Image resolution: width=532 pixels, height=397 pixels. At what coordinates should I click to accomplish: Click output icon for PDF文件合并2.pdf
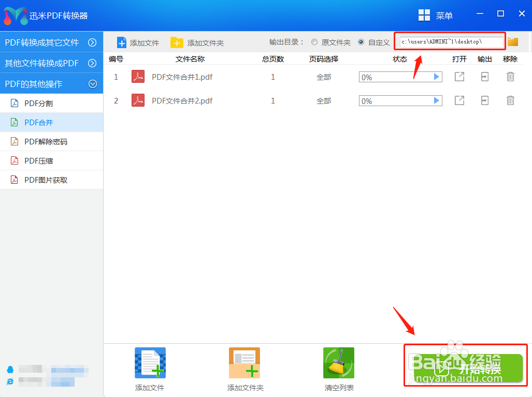pos(485,100)
